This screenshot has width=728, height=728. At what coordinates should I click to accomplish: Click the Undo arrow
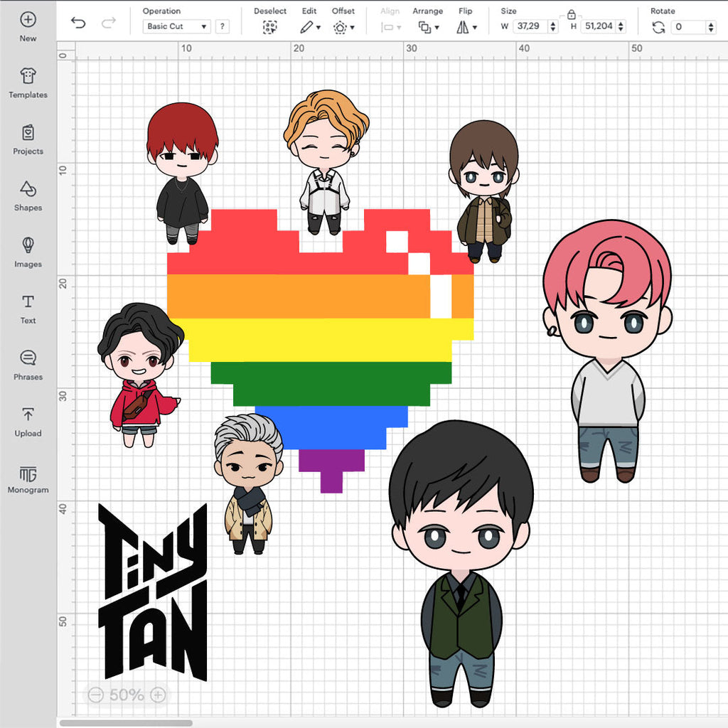(x=78, y=23)
